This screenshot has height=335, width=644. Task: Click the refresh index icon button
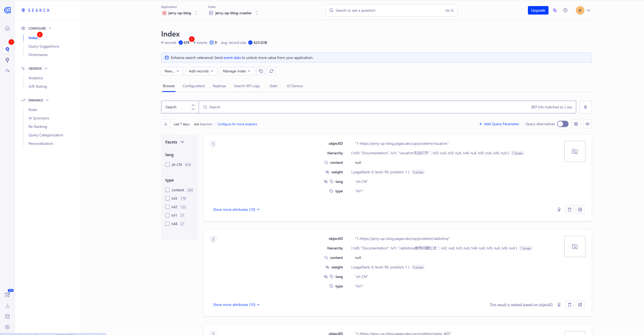tap(271, 71)
